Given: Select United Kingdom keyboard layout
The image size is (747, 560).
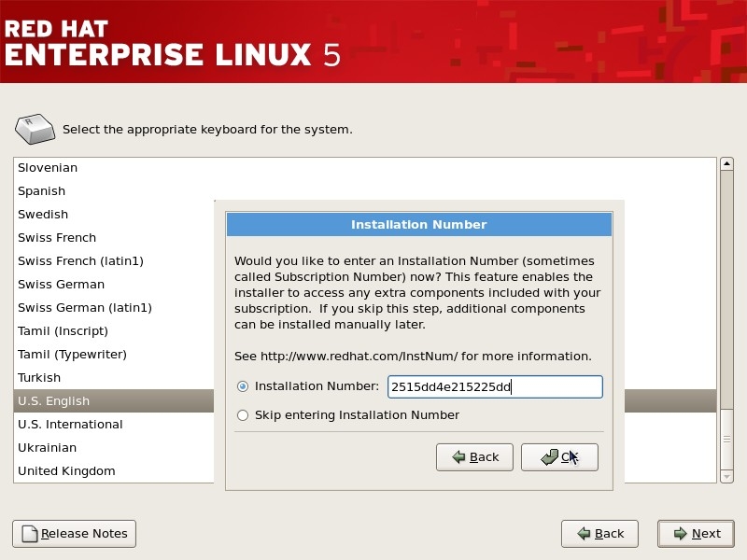Looking at the screenshot, I should coord(114,471).
